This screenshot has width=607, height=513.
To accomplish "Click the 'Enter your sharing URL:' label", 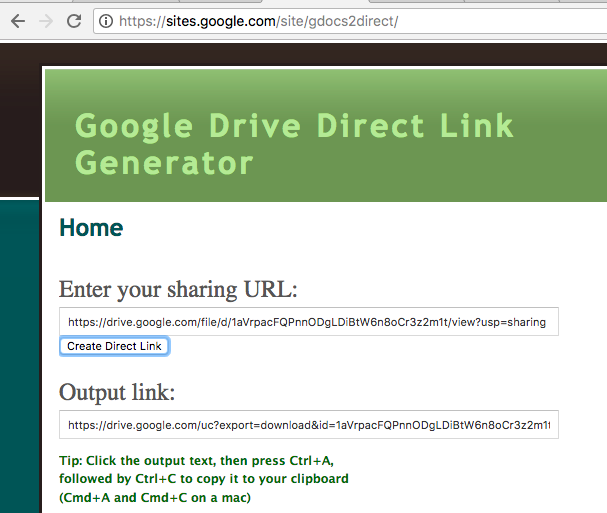I will click(178, 290).
